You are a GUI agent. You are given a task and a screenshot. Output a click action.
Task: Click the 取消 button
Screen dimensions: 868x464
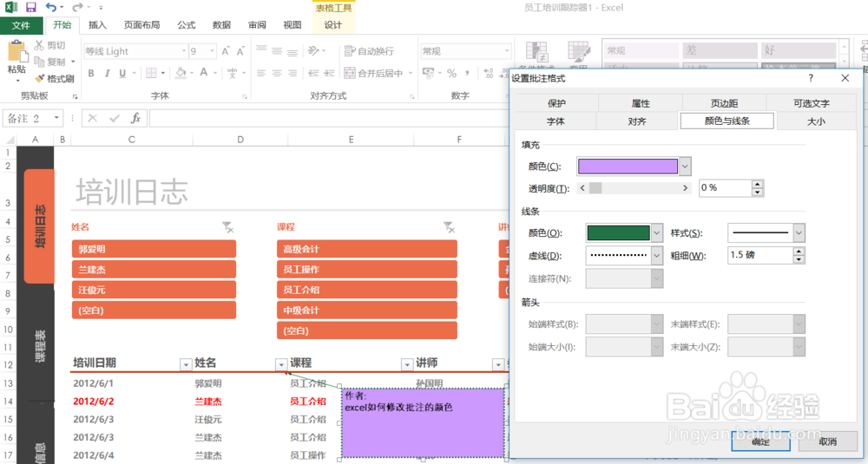click(827, 441)
